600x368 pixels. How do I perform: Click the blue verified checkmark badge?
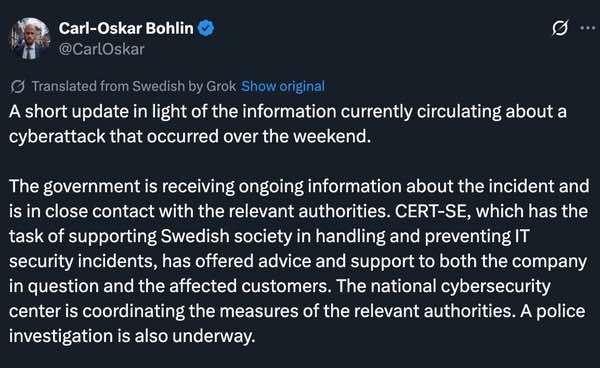[206, 28]
